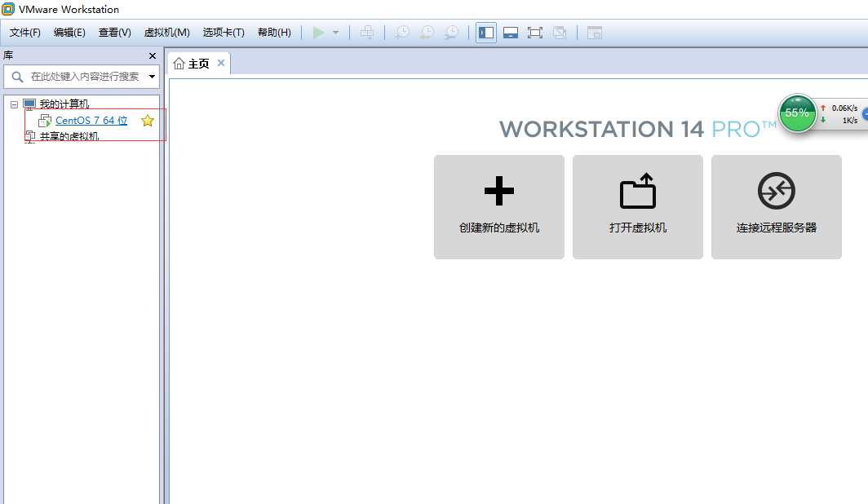This screenshot has width=868, height=504.
Task: Click the VMware Workstation title bar icon
Action: coord(8,9)
